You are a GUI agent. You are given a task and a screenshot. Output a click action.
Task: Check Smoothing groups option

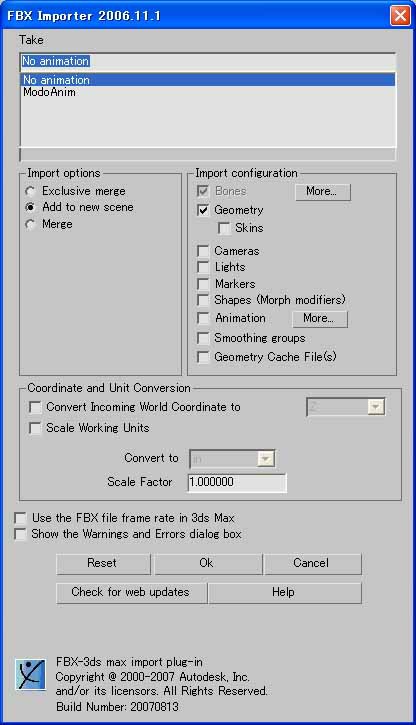203,338
